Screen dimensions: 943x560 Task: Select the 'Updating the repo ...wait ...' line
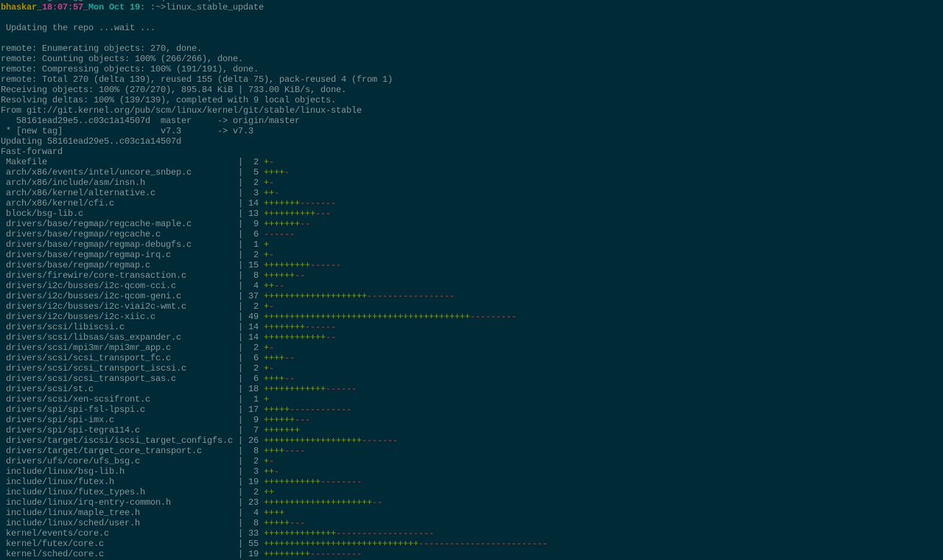(80, 27)
